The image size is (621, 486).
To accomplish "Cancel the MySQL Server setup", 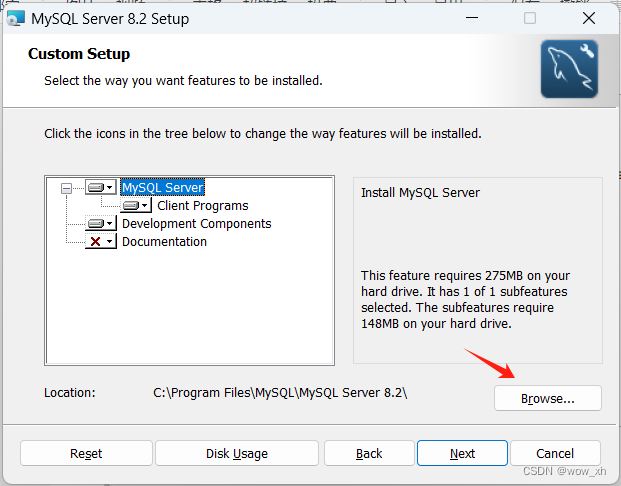I will pos(555,453).
